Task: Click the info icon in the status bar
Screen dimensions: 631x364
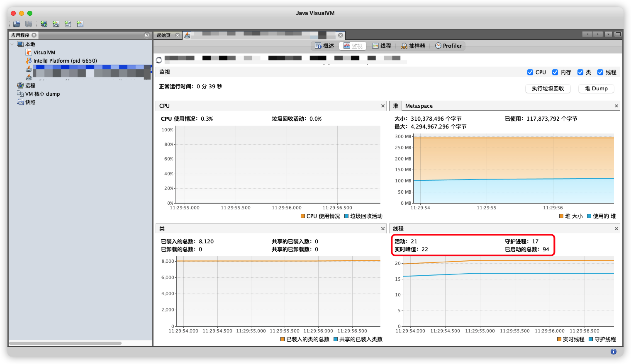Action: point(613,352)
